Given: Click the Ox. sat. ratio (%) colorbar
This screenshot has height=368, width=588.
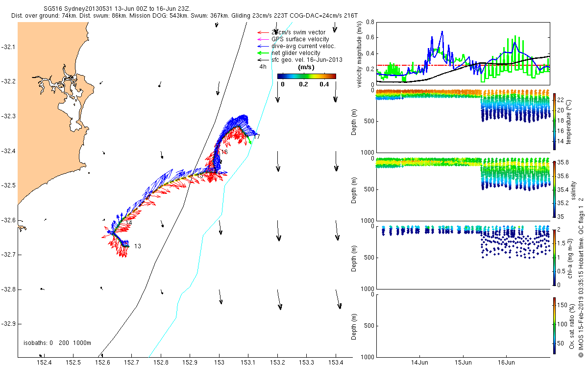Looking at the screenshot, I should (x=554, y=325).
